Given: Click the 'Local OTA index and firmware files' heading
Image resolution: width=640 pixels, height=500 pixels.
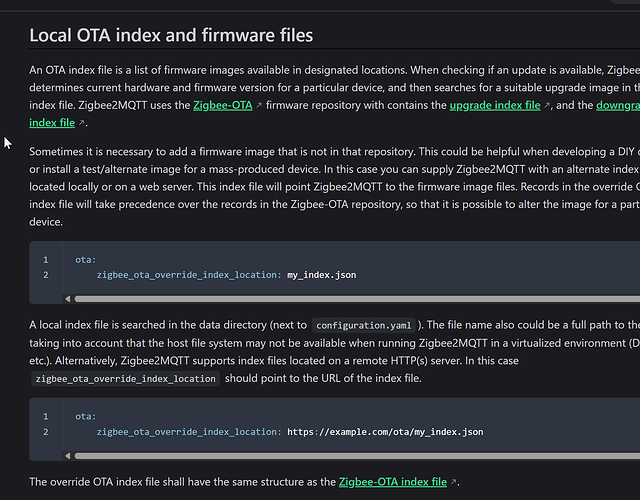Looking at the screenshot, I should [x=171, y=35].
